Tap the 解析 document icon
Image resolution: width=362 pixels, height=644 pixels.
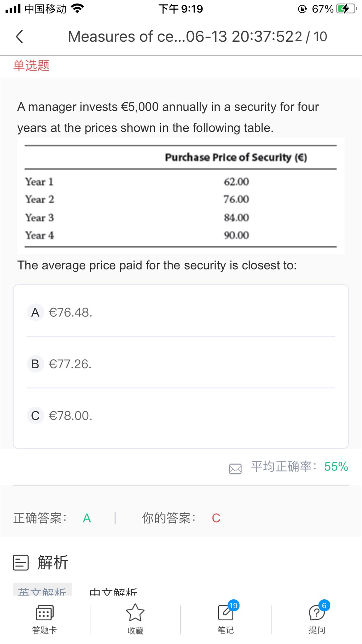coord(21,562)
